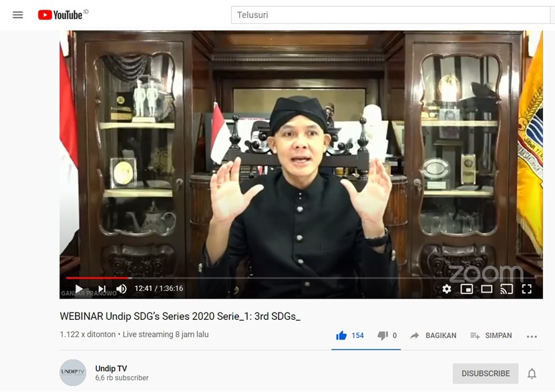This screenshot has height=392, width=555.
Task: Skip to the next video
Action: (x=102, y=289)
